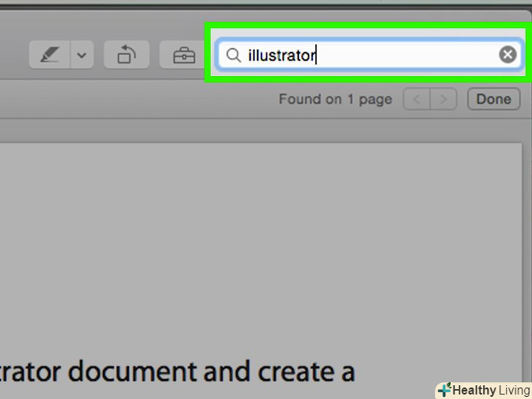Show the Markup toolbox
Image resolution: width=532 pixels, height=399 pixels.
(x=183, y=55)
